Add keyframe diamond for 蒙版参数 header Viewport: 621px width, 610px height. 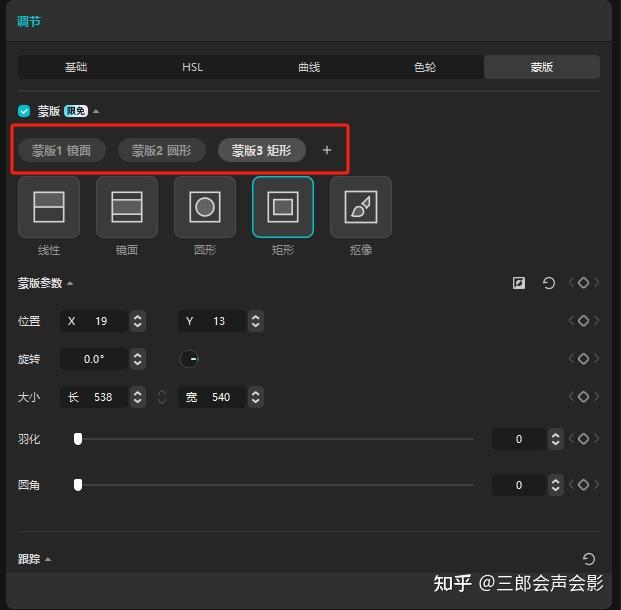(x=583, y=283)
